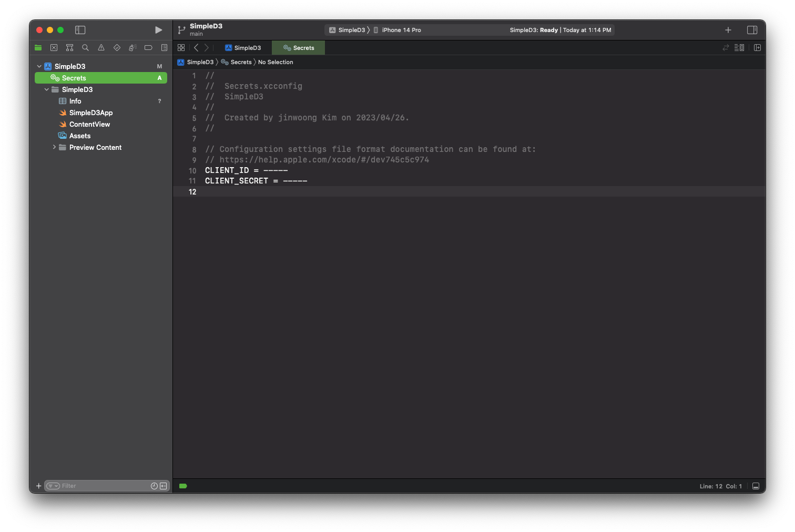The width and height of the screenshot is (795, 532).
Task: Click No Selection in jump bar
Action: [276, 62]
